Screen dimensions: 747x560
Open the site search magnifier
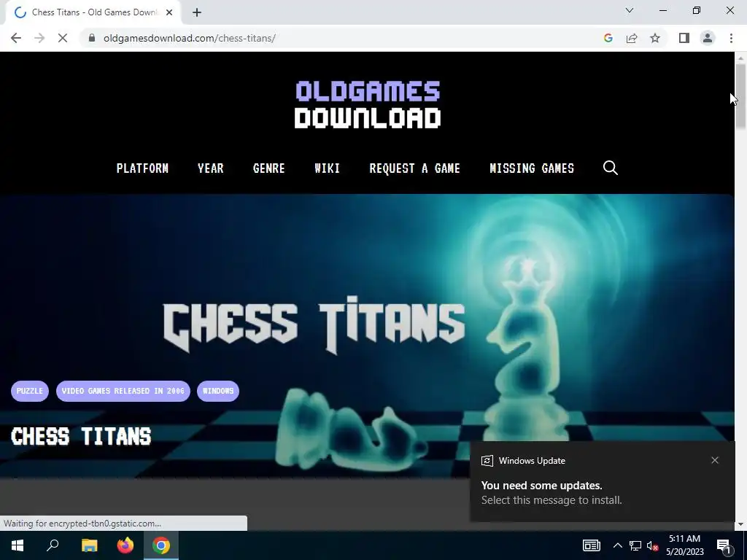pos(611,168)
